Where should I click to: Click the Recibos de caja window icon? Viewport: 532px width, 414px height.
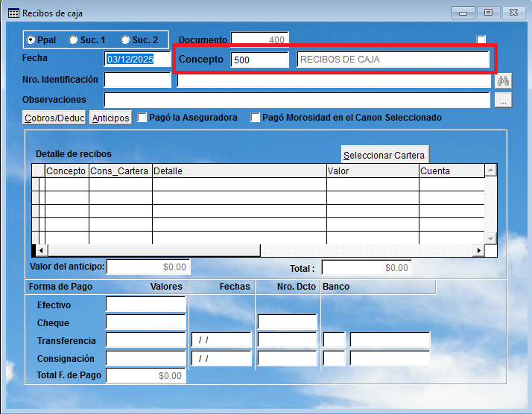pyautogui.click(x=13, y=13)
